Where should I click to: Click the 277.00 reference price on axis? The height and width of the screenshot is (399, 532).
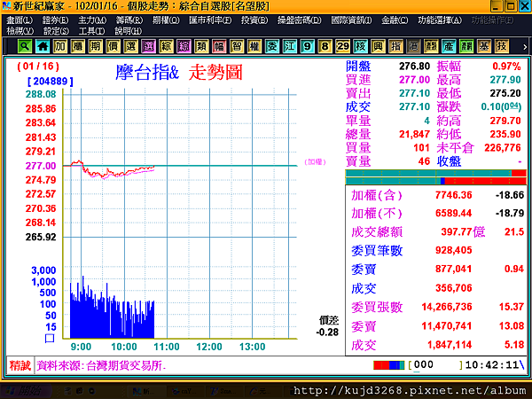tap(41, 166)
